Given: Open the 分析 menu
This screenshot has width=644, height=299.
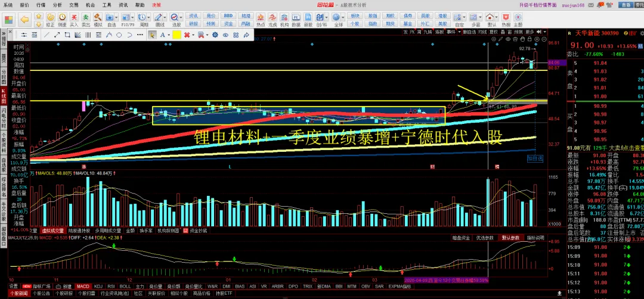Looking at the screenshot, I should pyautogui.click(x=57, y=5).
